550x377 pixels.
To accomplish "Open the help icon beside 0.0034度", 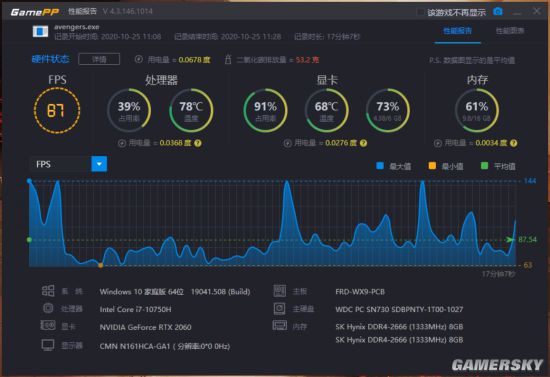I will 514,143.
